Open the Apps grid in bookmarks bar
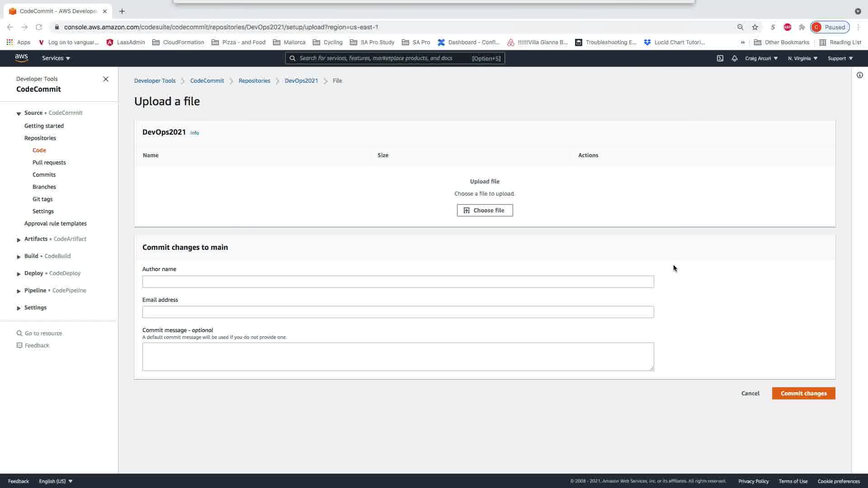868x488 pixels. (18, 42)
